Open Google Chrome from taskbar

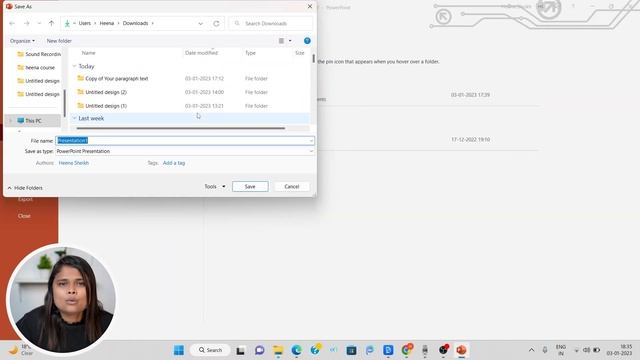[x=407, y=349]
